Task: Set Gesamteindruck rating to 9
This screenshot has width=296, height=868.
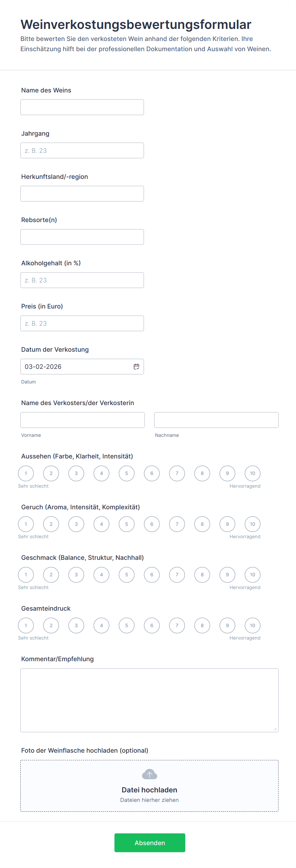Action: click(227, 625)
